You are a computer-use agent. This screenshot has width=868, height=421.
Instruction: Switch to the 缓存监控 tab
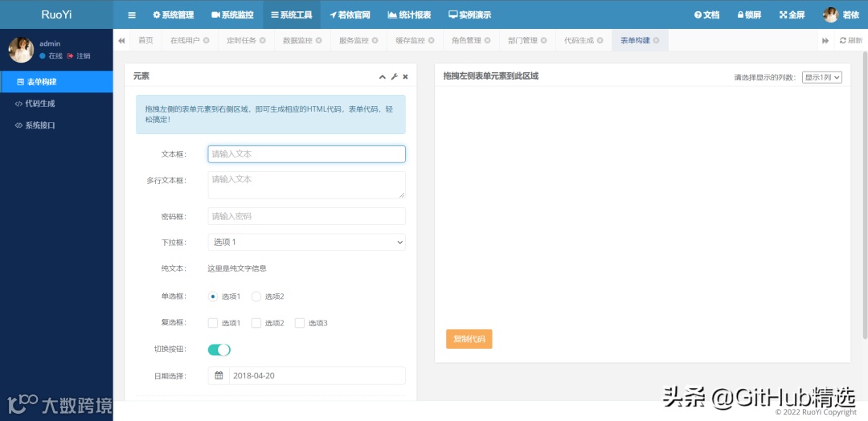point(410,40)
